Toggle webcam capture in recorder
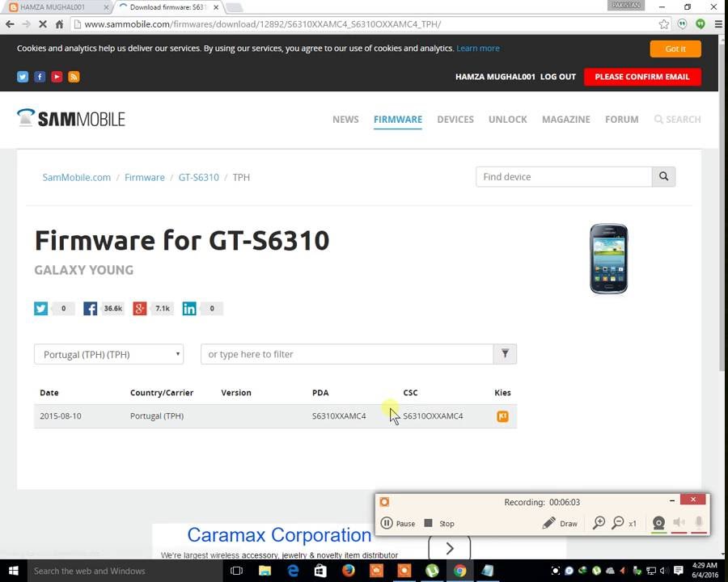The height and width of the screenshot is (582, 728). pyautogui.click(x=658, y=524)
